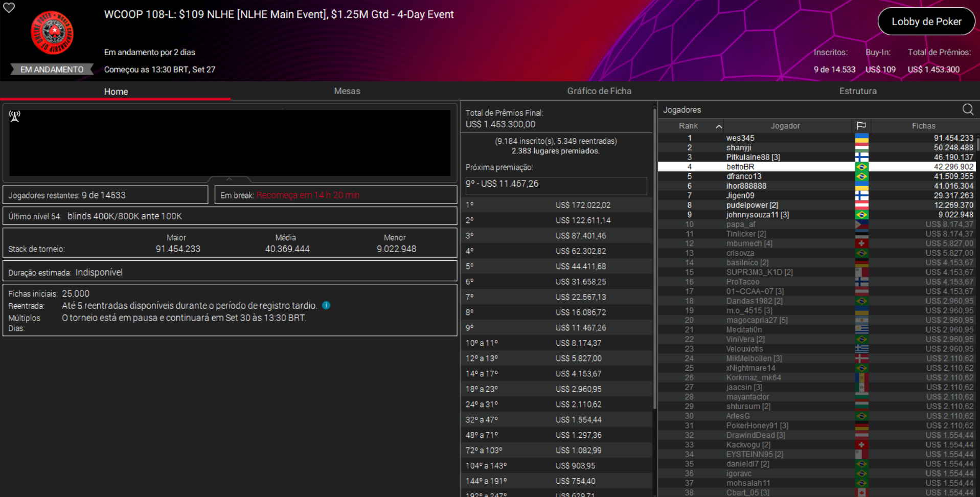This screenshot has width=980, height=497.
Task: Sort by the Fichas column header
Action: (x=923, y=126)
